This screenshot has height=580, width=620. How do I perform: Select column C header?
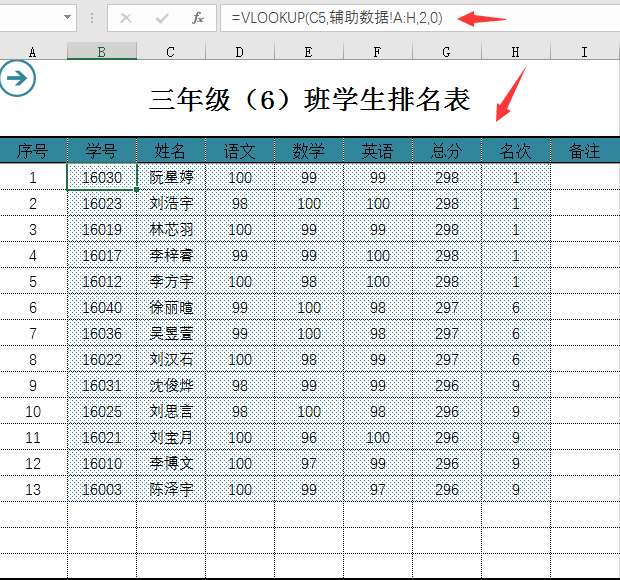coord(171,52)
